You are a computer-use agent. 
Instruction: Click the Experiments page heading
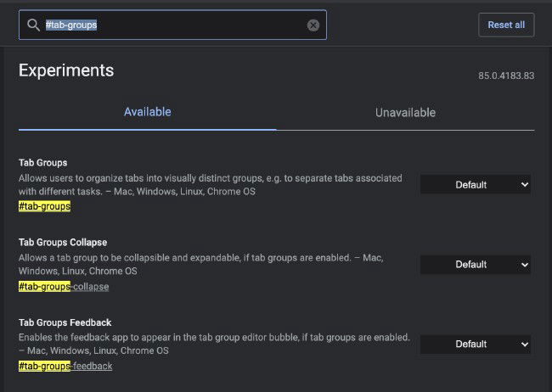tap(66, 70)
